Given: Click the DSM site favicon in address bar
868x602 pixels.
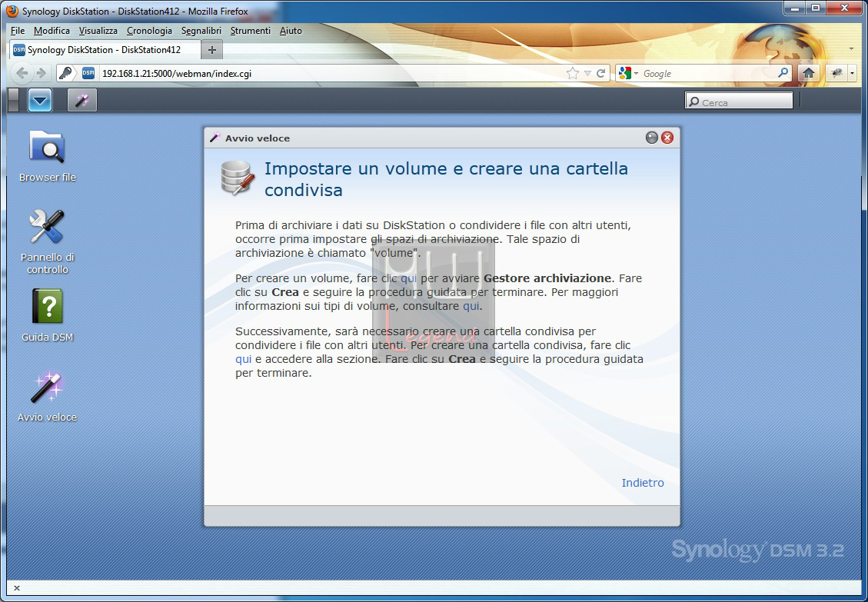Looking at the screenshot, I should (88, 73).
